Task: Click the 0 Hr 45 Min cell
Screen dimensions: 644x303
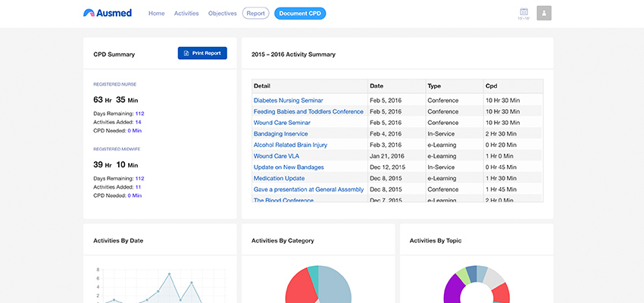Action: tap(502, 167)
